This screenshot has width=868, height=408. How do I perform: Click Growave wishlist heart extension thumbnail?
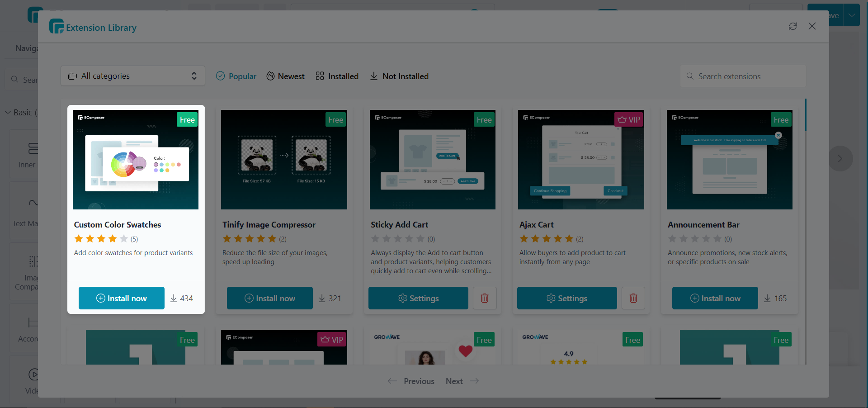click(433, 347)
